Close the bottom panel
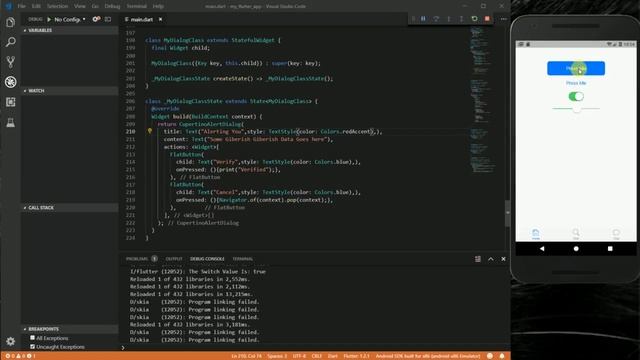The height and width of the screenshot is (360, 640). 503,259
